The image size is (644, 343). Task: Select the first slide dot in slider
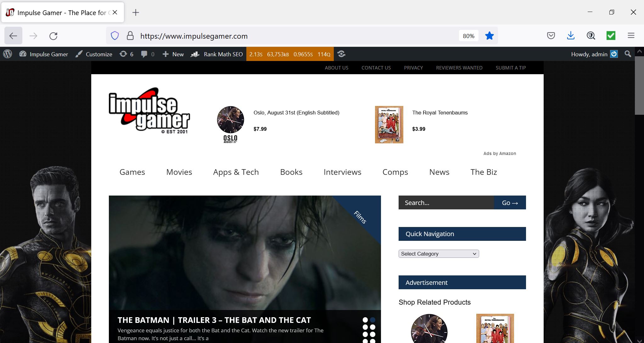point(365,320)
